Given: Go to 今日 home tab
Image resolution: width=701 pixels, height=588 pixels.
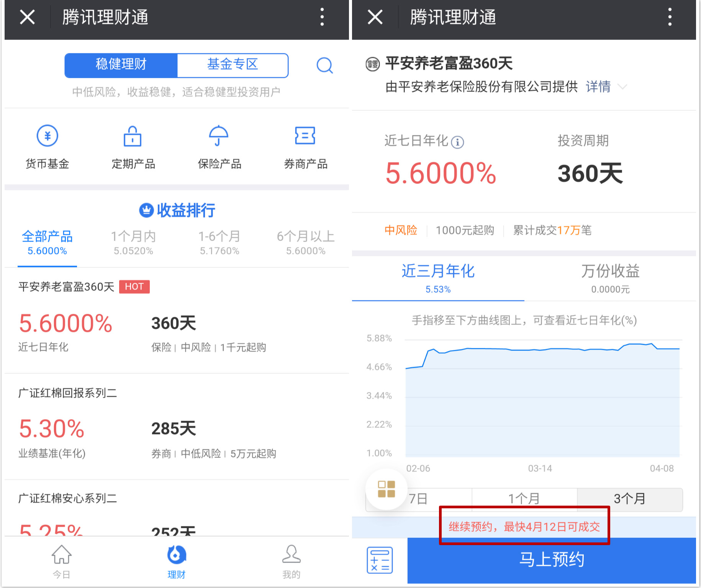Looking at the screenshot, I should coord(61,561).
